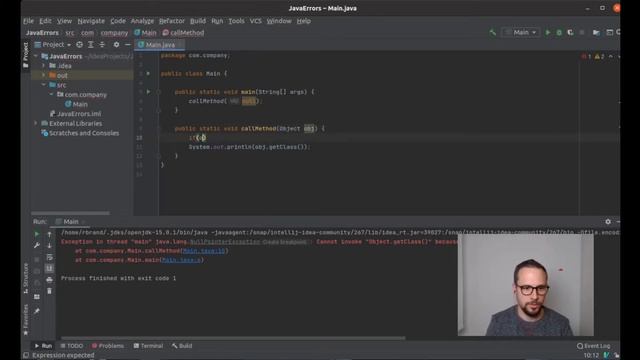Start debugging with the green bug icon
This screenshot has height=360, width=640.
(x=559, y=33)
